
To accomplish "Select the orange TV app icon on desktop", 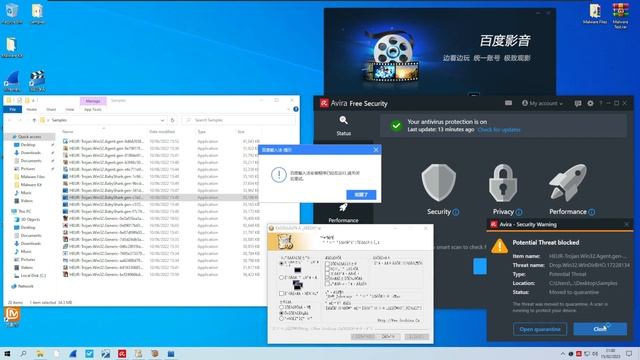I will click(12, 316).
